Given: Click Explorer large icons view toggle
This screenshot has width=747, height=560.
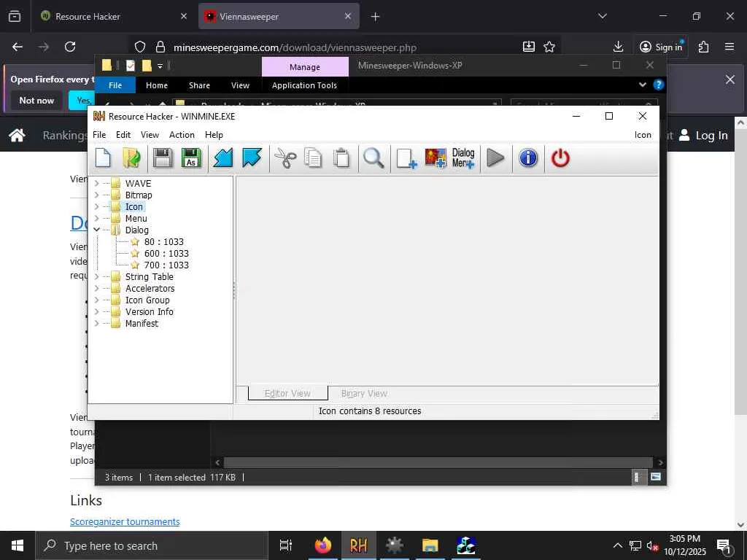Looking at the screenshot, I should 656,477.
